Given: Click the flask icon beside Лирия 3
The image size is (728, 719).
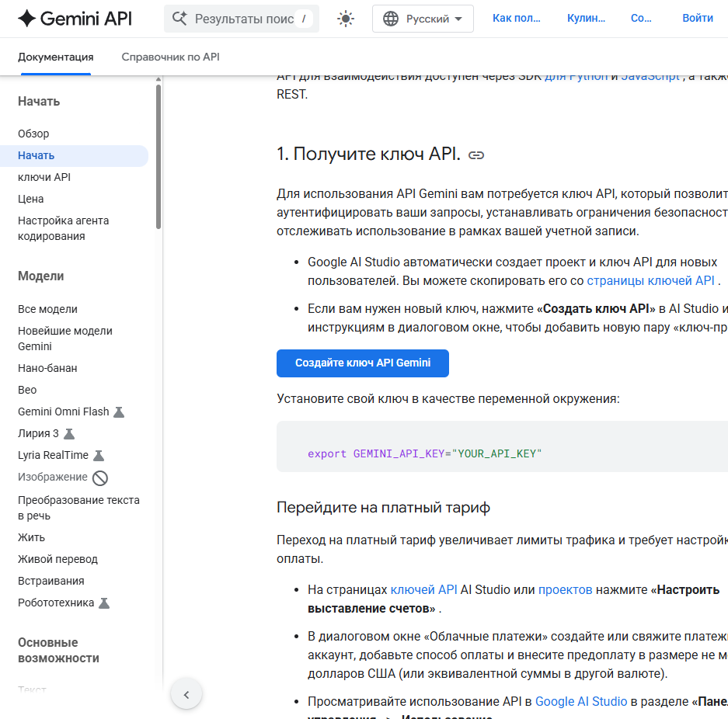Looking at the screenshot, I should tap(68, 434).
